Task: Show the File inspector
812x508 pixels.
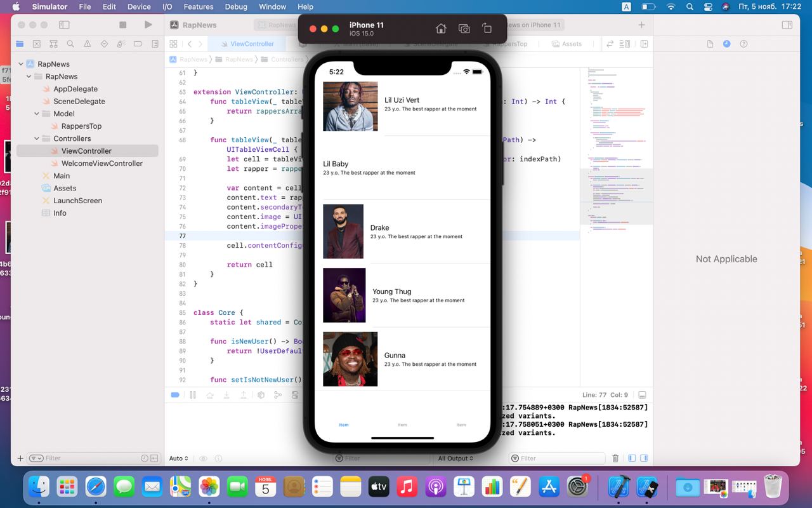Action: click(x=710, y=44)
